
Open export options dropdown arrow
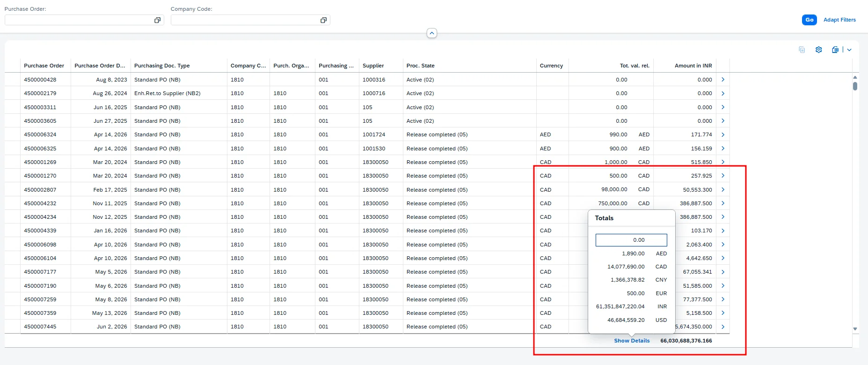point(849,50)
